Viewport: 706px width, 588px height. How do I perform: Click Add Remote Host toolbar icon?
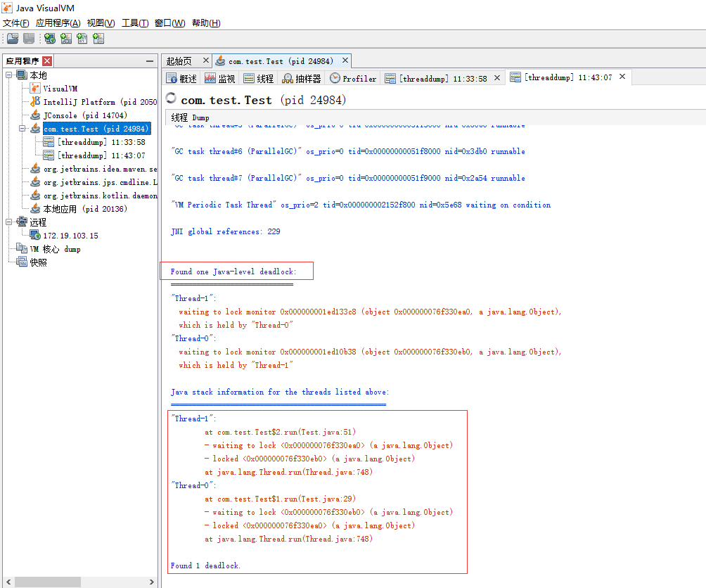coord(50,39)
